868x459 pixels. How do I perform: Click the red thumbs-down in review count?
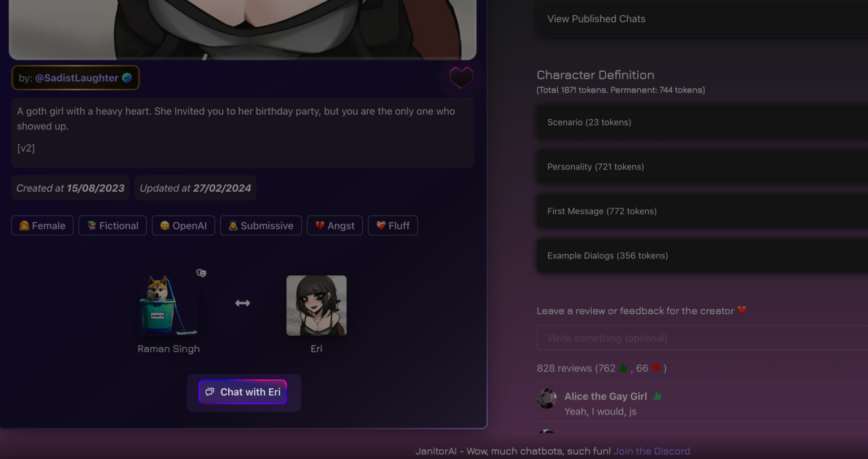656,368
